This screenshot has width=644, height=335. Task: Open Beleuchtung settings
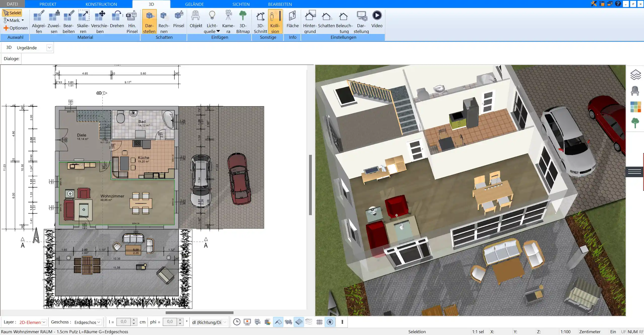click(344, 22)
